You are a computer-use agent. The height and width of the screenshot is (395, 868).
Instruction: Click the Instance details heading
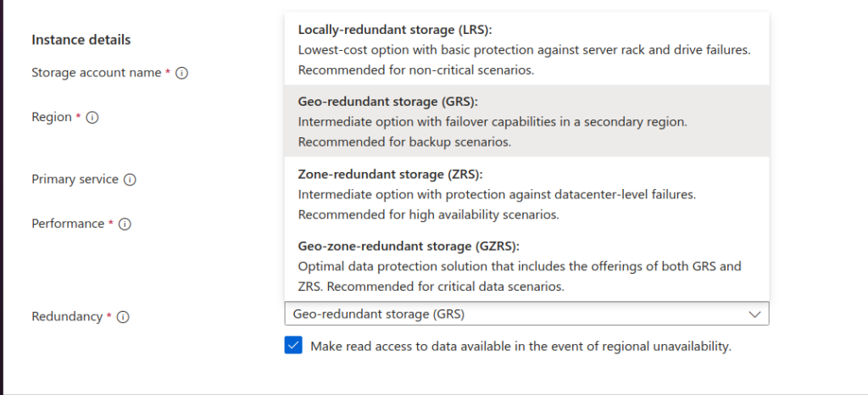tap(81, 39)
